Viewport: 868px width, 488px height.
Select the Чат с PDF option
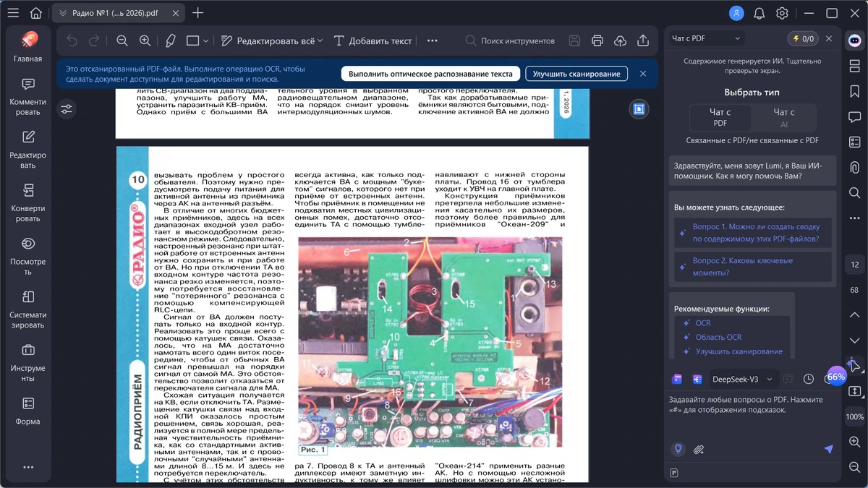click(x=720, y=117)
